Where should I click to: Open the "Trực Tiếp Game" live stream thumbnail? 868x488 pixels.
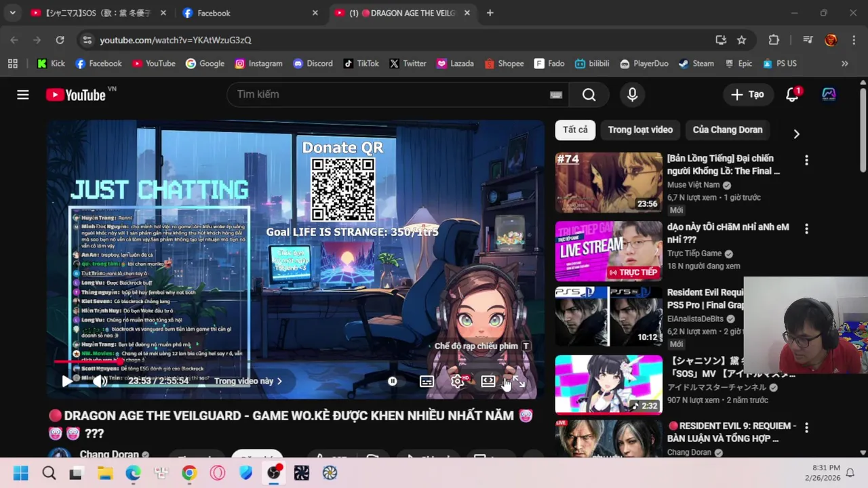[x=609, y=251]
